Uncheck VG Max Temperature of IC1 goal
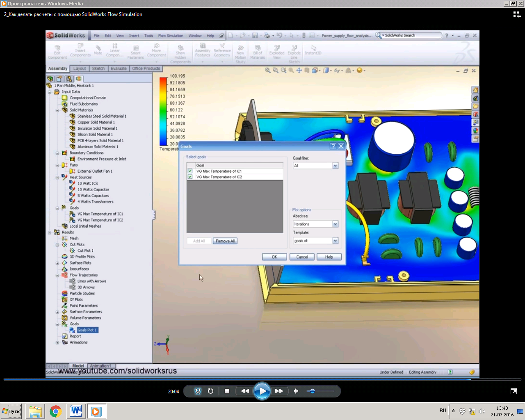Viewport: 525px width, 420px height. pyautogui.click(x=190, y=171)
